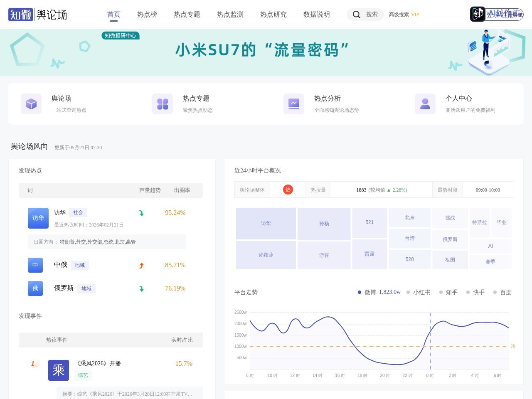Click the 95.24% 出圈率 value
This screenshot has width=532, height=399.
point(175,213)
